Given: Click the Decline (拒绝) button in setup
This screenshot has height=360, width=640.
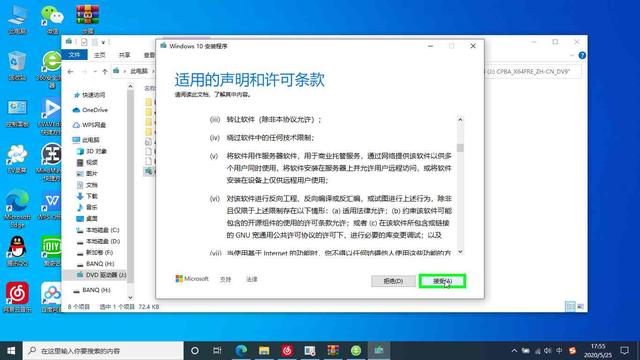Looking at the screenshot, I should (393, 281).
